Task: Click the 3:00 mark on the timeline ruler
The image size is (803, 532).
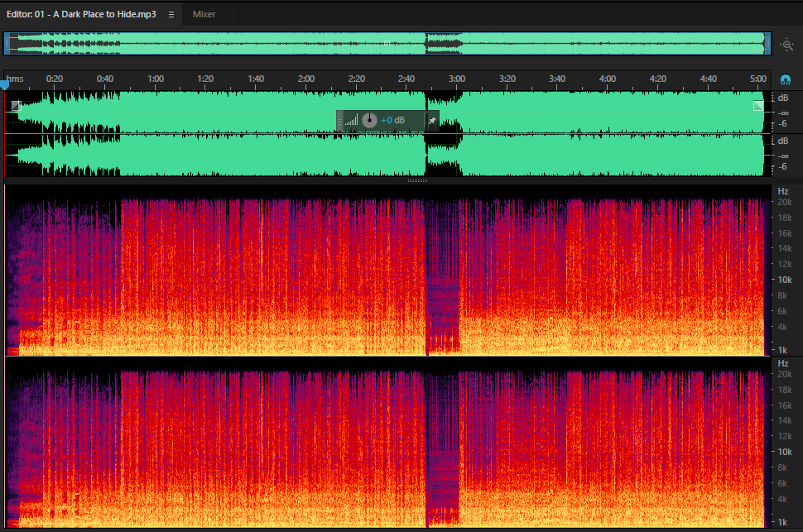Action: pos(457,79)
